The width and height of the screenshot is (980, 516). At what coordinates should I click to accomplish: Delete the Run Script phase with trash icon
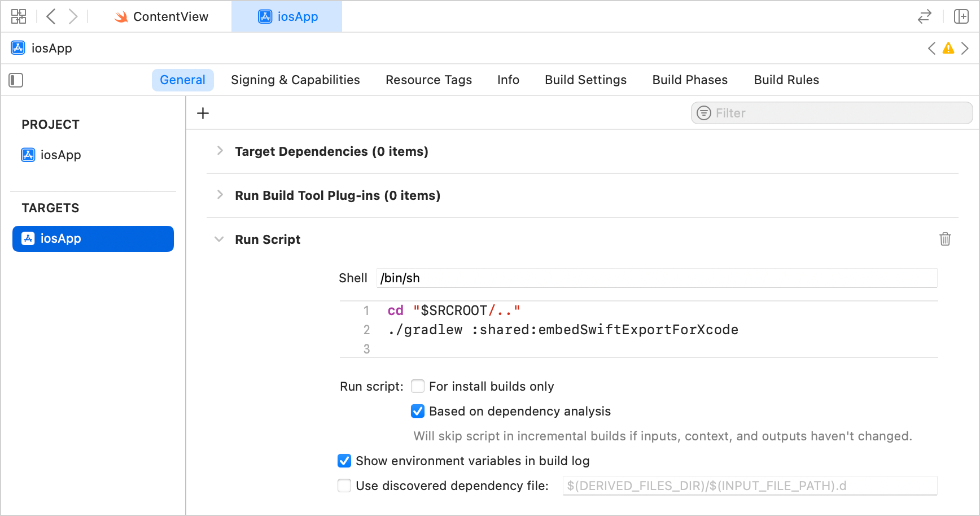pyautogui.click(x=946, y=239)
